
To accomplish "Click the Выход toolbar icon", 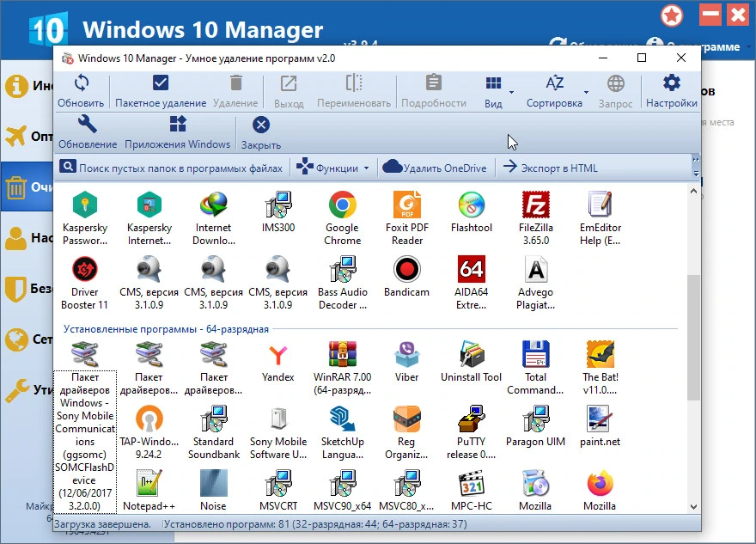I will point(289,91).
